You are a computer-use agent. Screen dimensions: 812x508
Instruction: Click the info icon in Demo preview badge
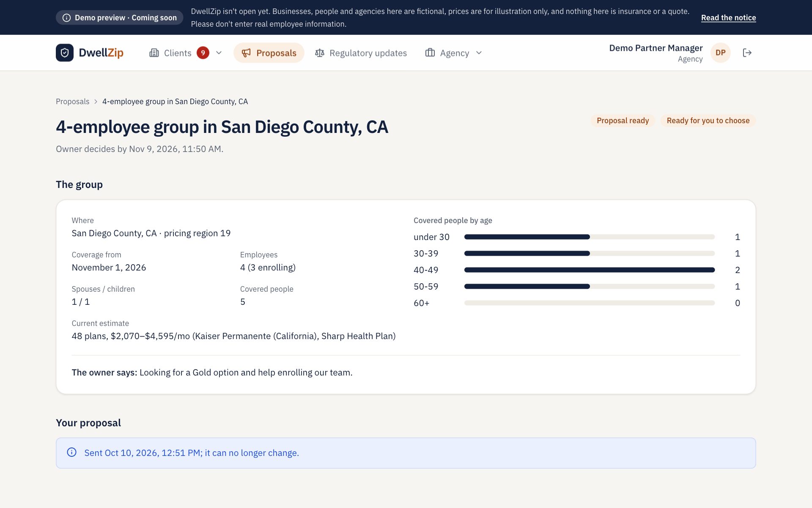tap(66, 18)
